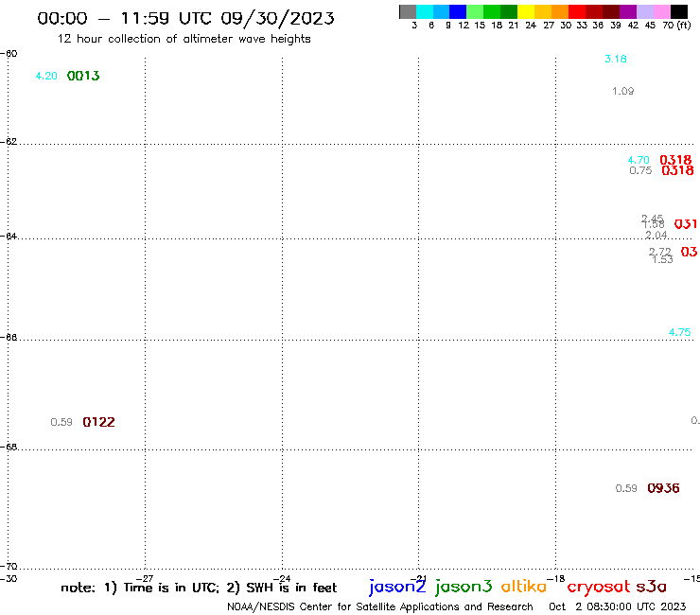Viewport: 700px width, 615px height.
Task: Select the orange swatch in the color scale
Action: [x=560, y=11]
